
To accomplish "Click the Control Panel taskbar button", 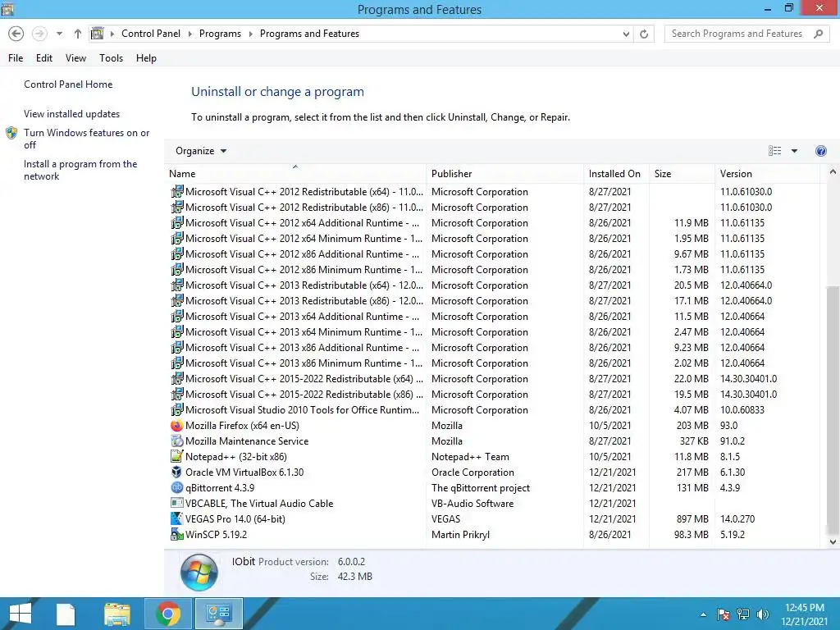I will (x=218, y=614).
